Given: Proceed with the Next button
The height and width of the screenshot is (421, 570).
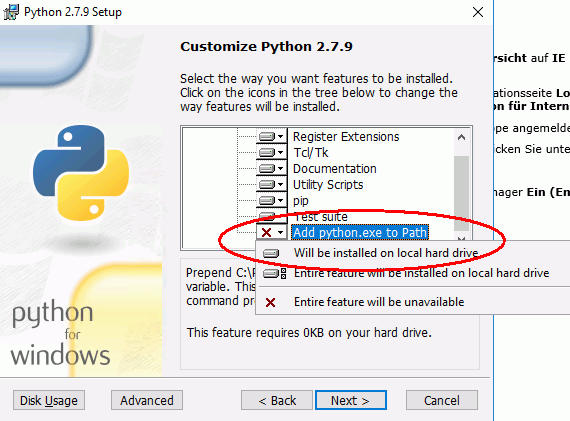Looking at the screenshot, I should tap(350, 400).
